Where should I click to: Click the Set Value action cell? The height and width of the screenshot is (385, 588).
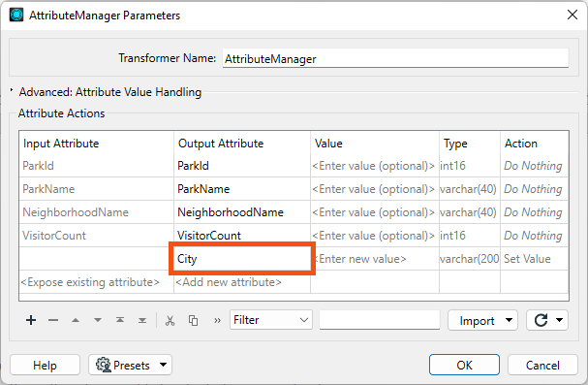(x=535, y=259)
